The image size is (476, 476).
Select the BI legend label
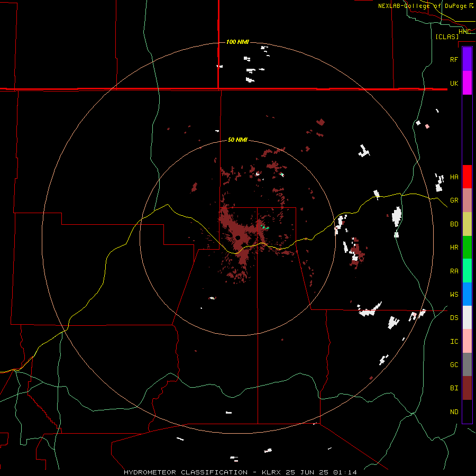pos(454,388)
